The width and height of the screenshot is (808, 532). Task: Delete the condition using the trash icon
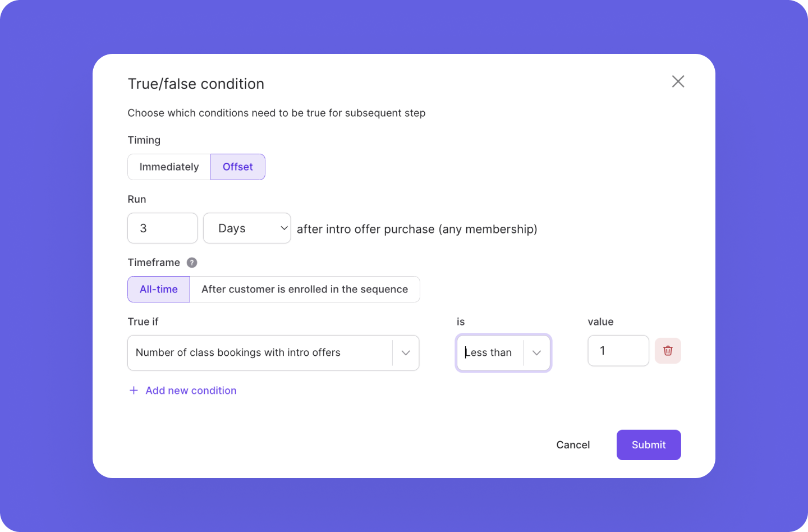pos(668,350)
